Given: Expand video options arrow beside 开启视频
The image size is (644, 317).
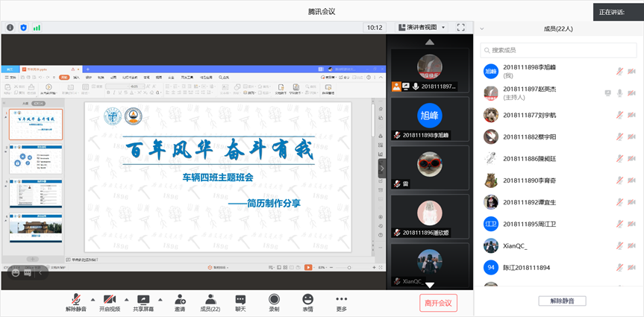Looking at the screenshot, I should click(x=125, y=298).
